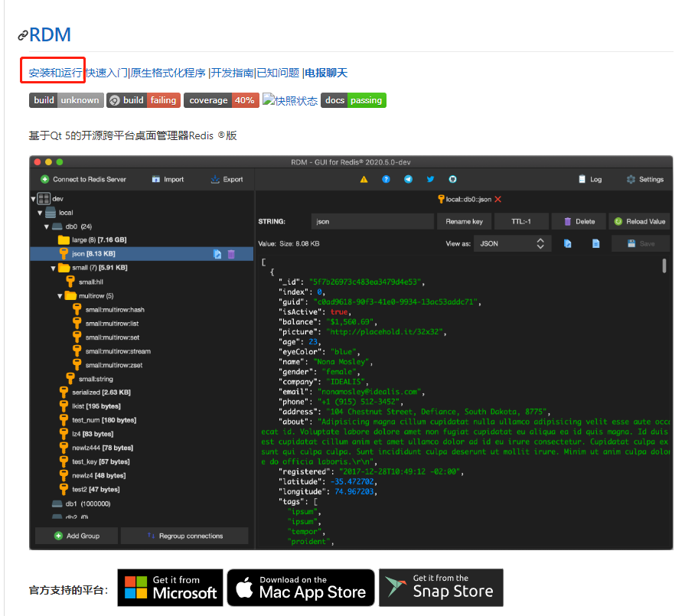Select small:hll key
The image size is (685, 616).
(x=85, y=282)
